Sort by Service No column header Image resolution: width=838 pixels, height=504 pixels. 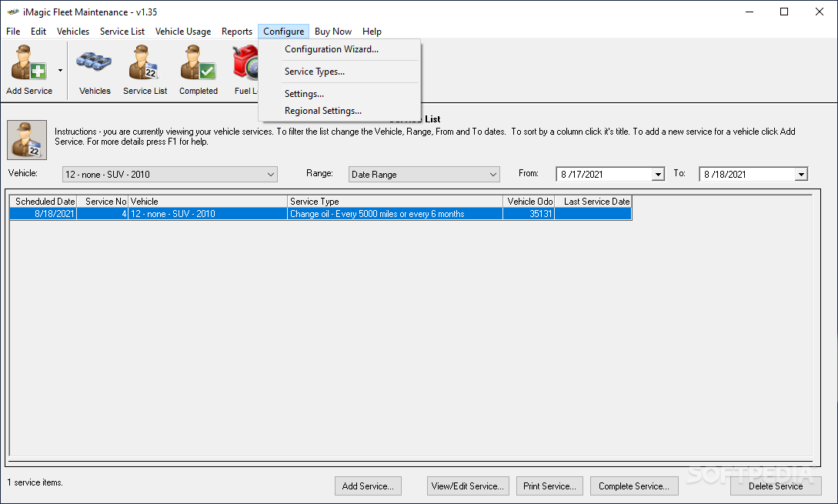click(102, 202)
